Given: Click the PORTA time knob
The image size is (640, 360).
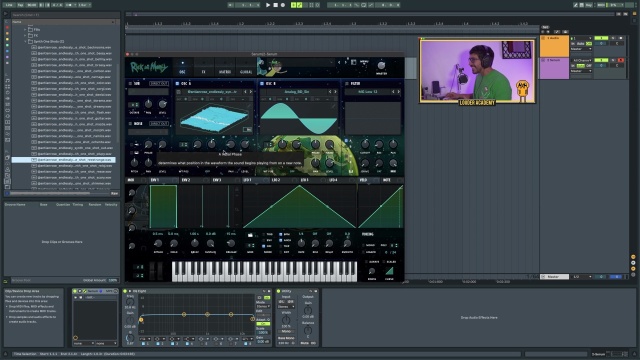Looking at the screenshot, I should (372, 271).
